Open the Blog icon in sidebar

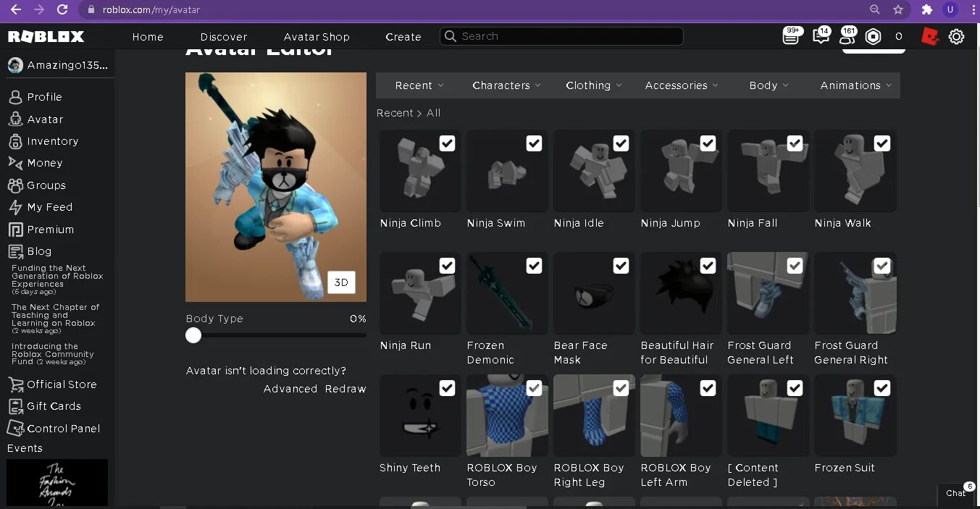coord(15,251)
